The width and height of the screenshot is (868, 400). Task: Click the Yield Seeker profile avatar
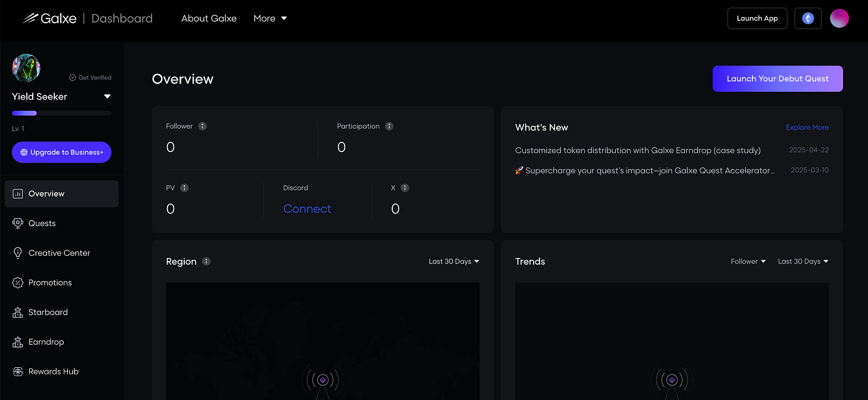click(26, 68)
